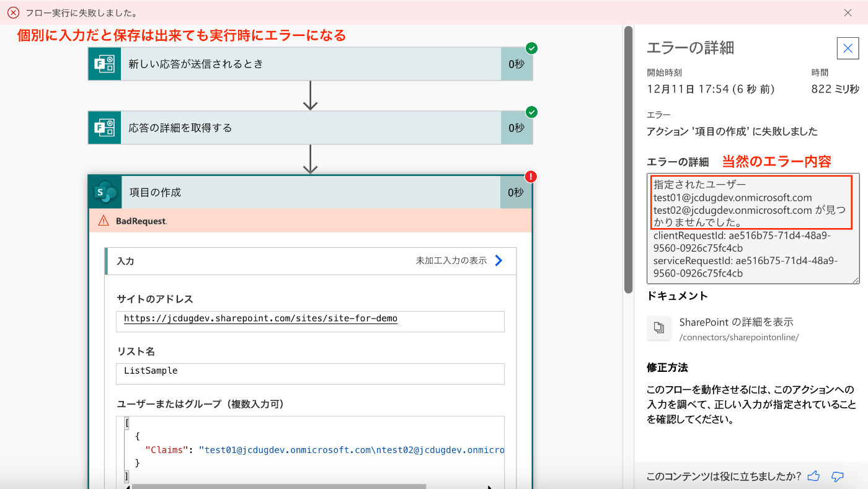The image size is (868, 489).
Task: Click the SharePoint document icon
Action: tap(659, 328)
